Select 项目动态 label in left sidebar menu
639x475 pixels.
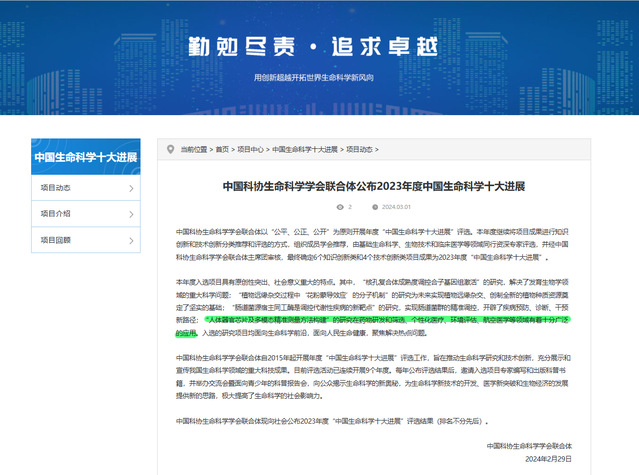point(55,187)
